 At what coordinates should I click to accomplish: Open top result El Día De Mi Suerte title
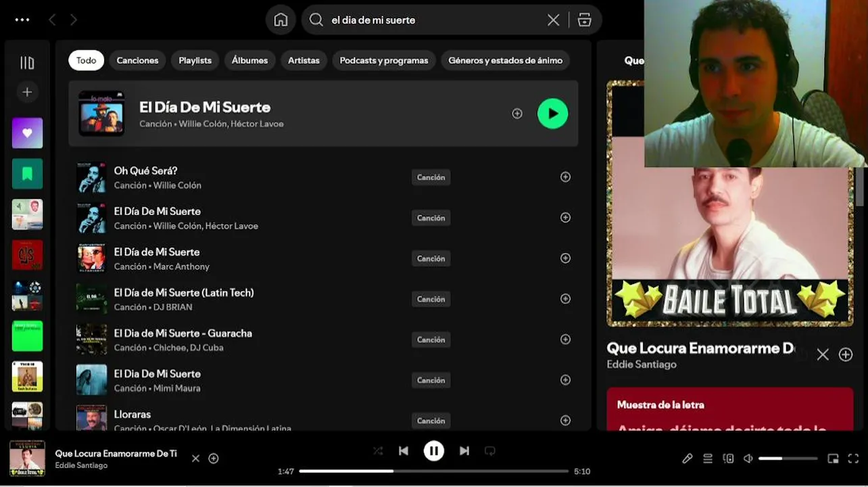(x=205, y=107)
